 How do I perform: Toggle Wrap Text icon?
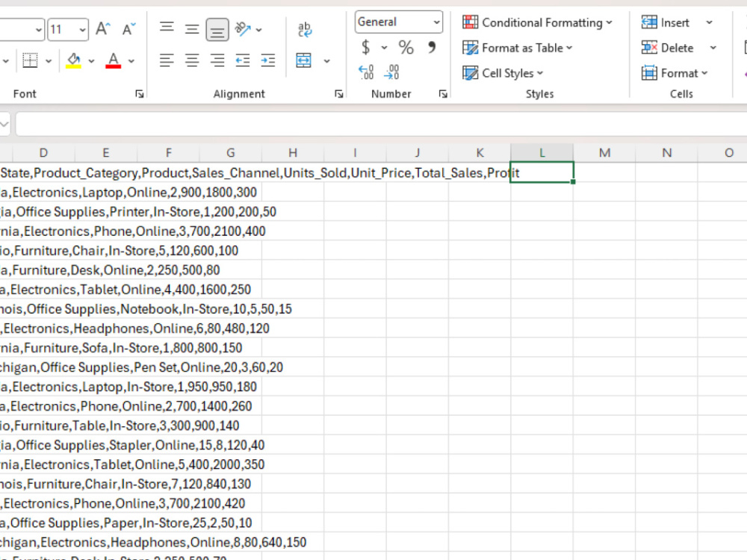click(305, 30)
